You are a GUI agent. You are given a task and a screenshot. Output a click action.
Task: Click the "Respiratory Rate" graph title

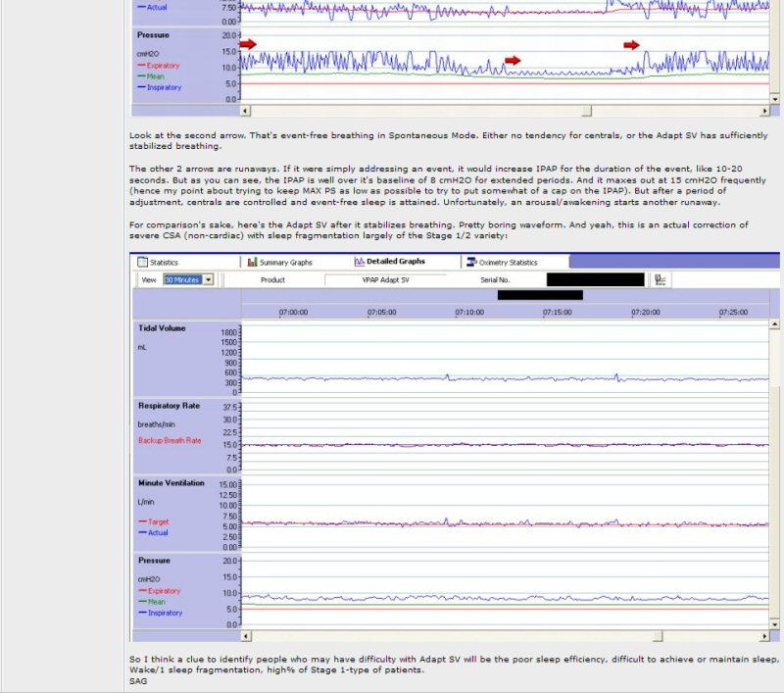tap(169, 406)
